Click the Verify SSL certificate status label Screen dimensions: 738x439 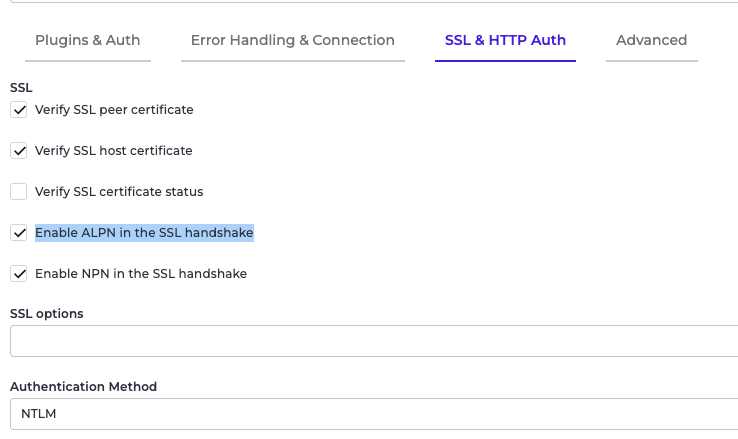(119, 192)
